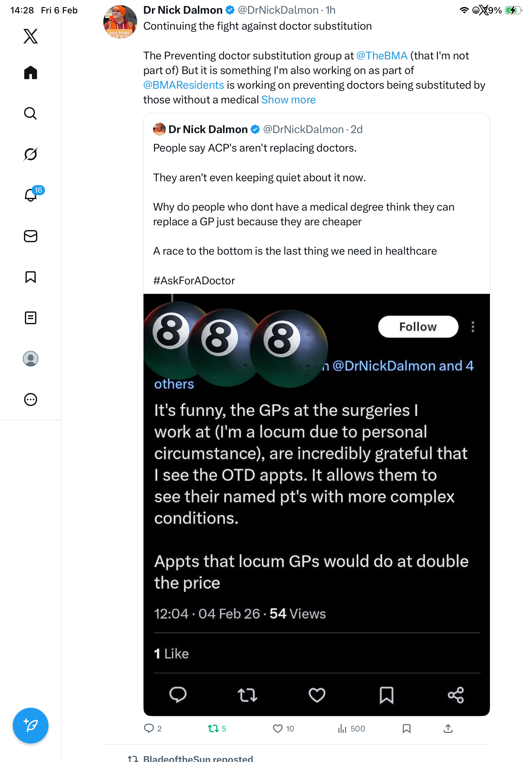This screenshot has height=762, width=532.
Task: Like Dr Nick Dalmon's post
Action: 277,728
